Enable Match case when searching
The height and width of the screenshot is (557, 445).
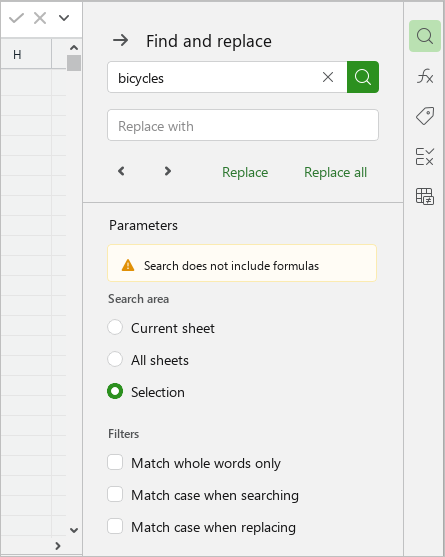click(115, 494)
